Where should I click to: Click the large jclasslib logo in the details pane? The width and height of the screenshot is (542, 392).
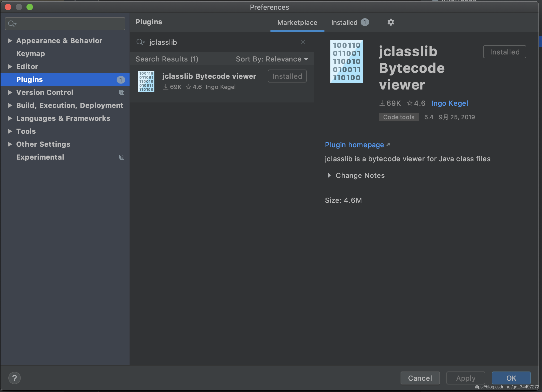pyautogui.click(x=346, y=61)
